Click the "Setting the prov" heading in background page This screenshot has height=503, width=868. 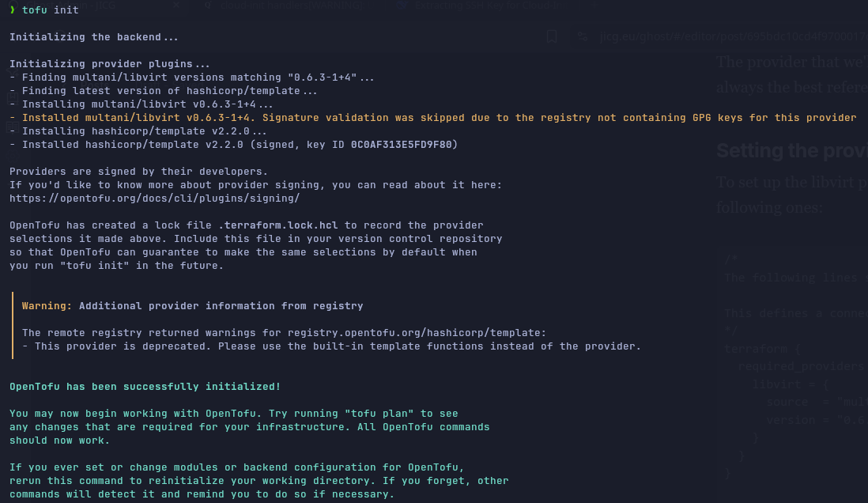pyautogui.click(x=791, y=150)
